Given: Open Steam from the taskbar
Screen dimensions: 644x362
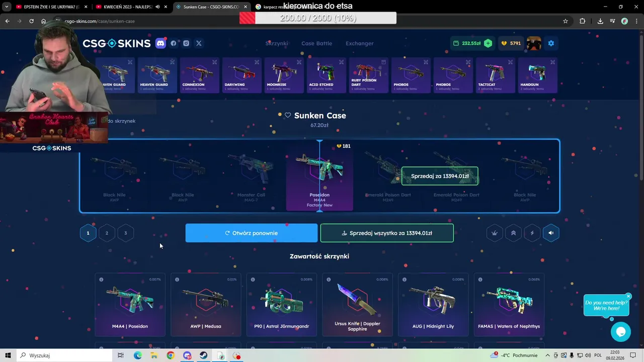Looking at the screenshot, I should [204, 355].
